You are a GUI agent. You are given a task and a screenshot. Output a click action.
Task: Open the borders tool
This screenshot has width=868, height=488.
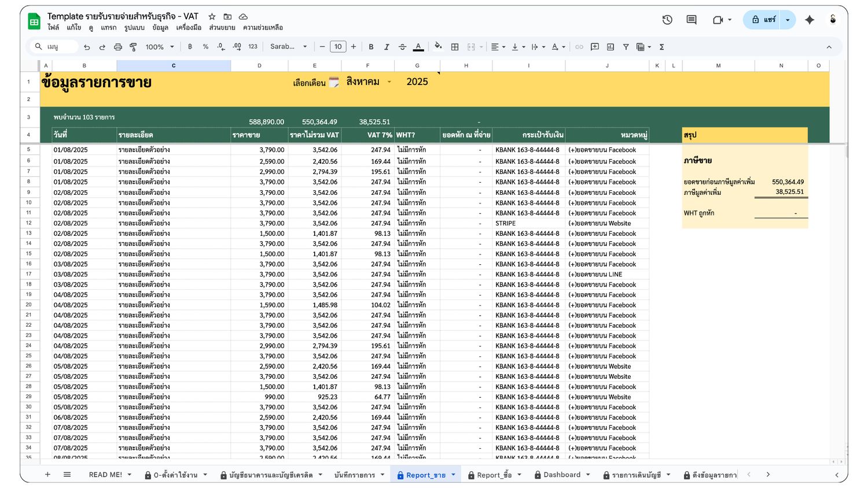pyautogui.click(x=455, y=47)
